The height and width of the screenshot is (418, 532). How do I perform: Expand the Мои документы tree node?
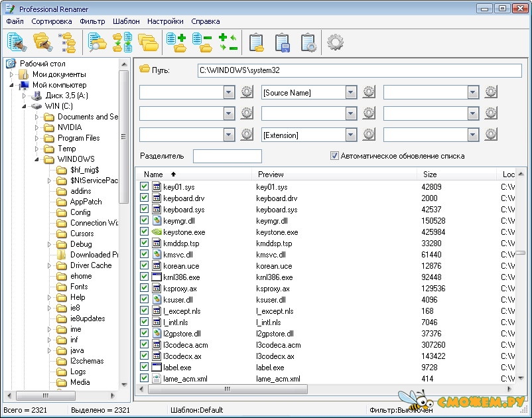click(x=11, y=74)
